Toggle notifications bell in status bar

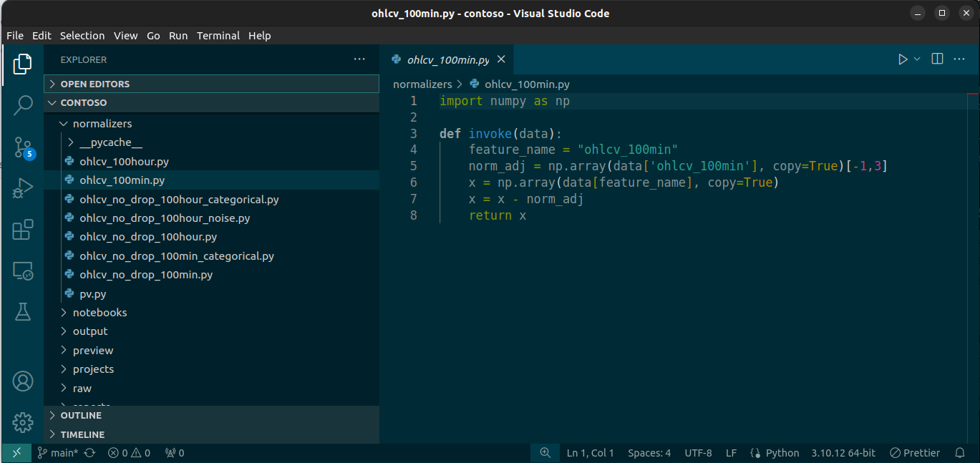tap(960, 453)
